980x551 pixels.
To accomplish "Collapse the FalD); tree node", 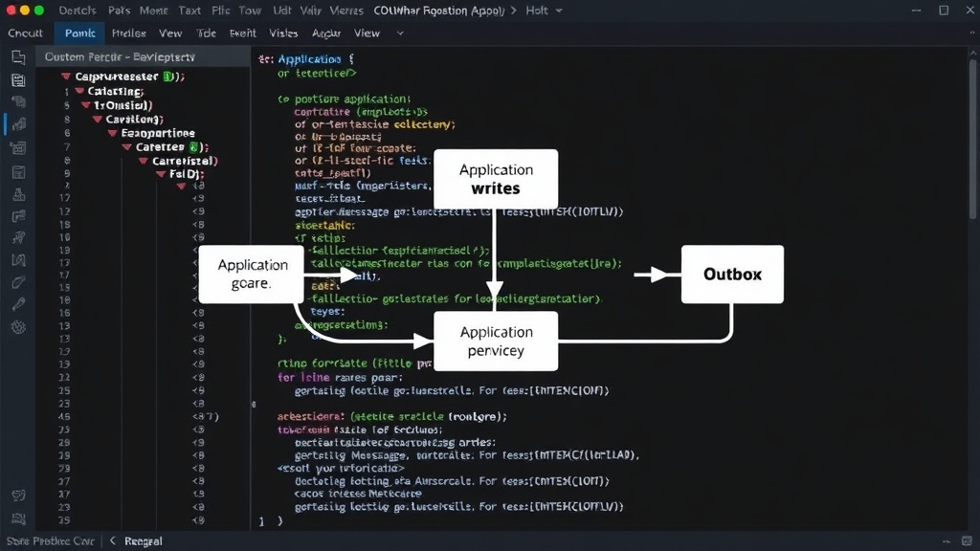I will pos(161,174).
